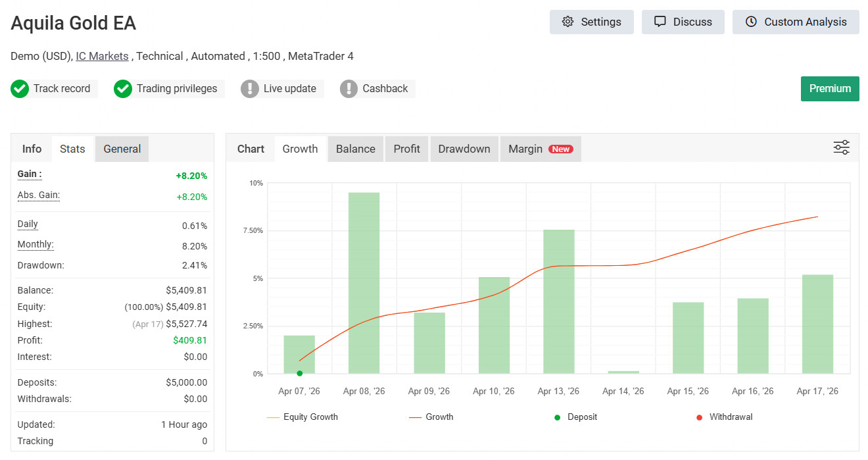Open chart filter sliders icon
Viewport: 868px width, 460px height.
point(841,147)
